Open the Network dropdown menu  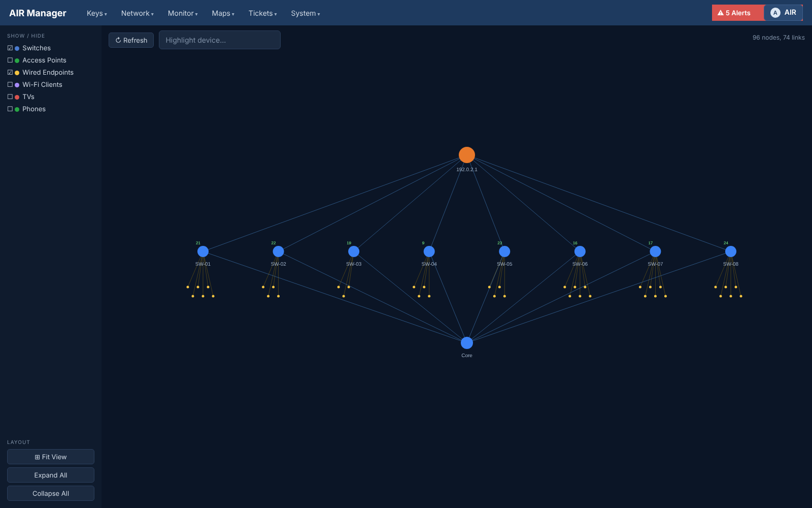137,13
